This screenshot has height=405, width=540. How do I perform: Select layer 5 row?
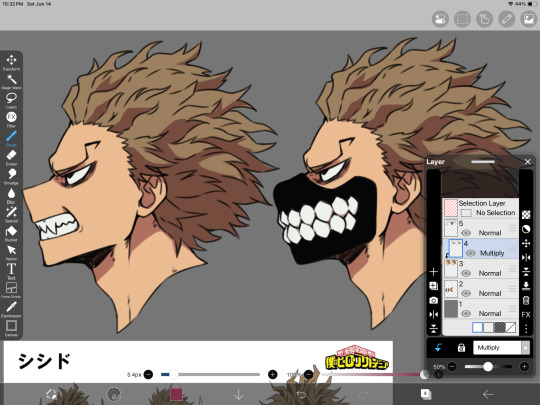point(480,228)
